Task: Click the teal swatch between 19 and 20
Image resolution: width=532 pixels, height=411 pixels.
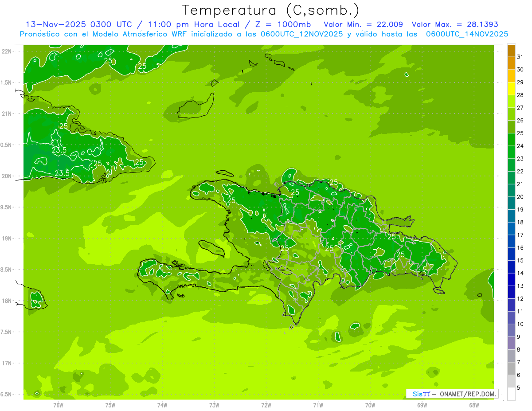Action: point(511,204)
